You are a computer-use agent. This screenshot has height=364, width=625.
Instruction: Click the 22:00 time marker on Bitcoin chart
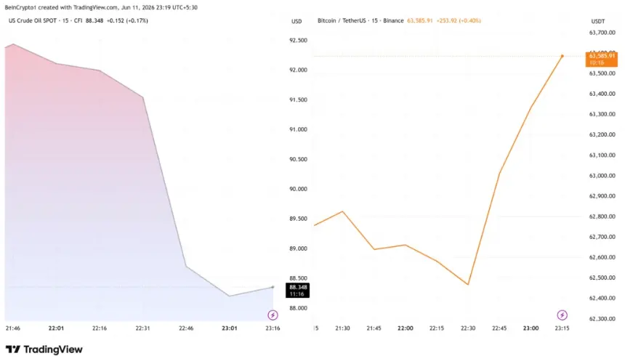(x=406, y=328)
